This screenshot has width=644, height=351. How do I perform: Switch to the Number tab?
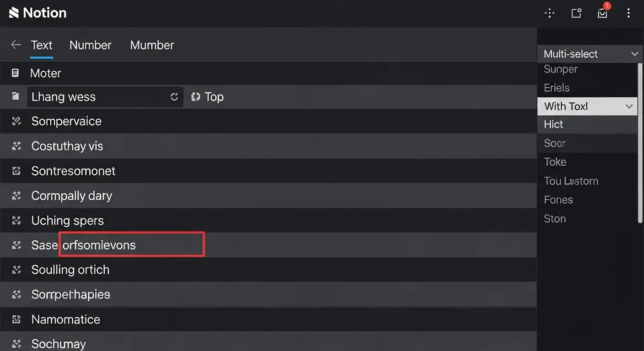[x=90, y=45]
